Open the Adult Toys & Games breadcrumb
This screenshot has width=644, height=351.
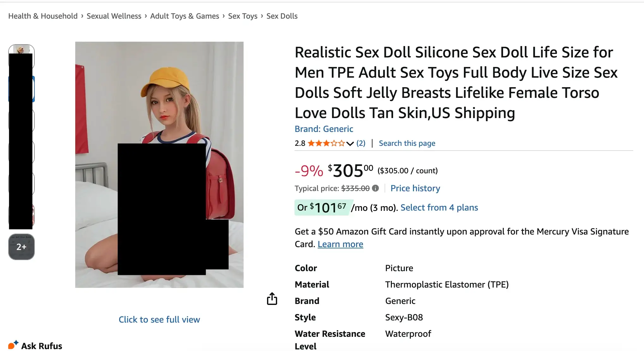(185, 16)
